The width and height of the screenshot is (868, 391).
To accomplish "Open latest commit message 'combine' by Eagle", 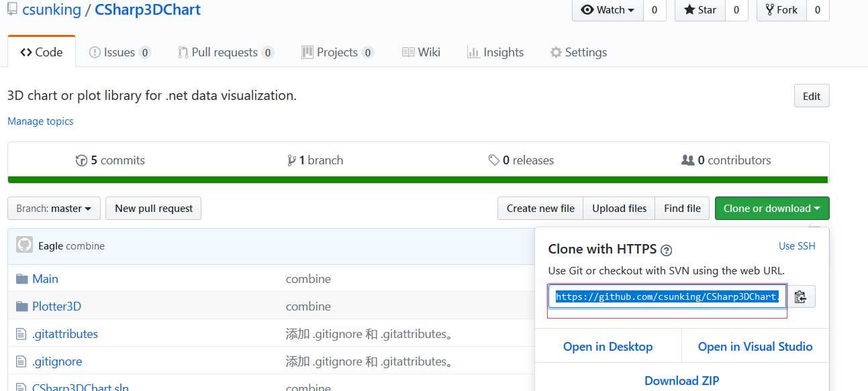I will click(x=85, y=246).
